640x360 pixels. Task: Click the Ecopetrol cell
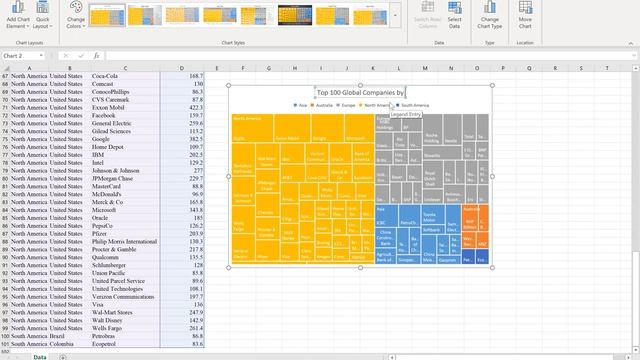pyautogui.click(x=125, y=344)
